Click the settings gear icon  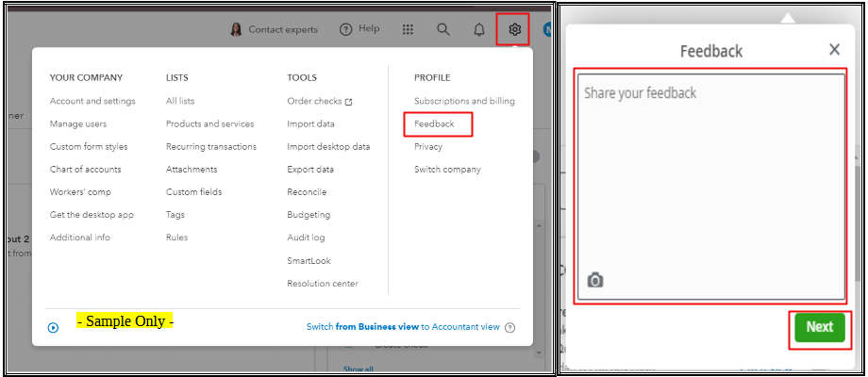pos(514,29)
